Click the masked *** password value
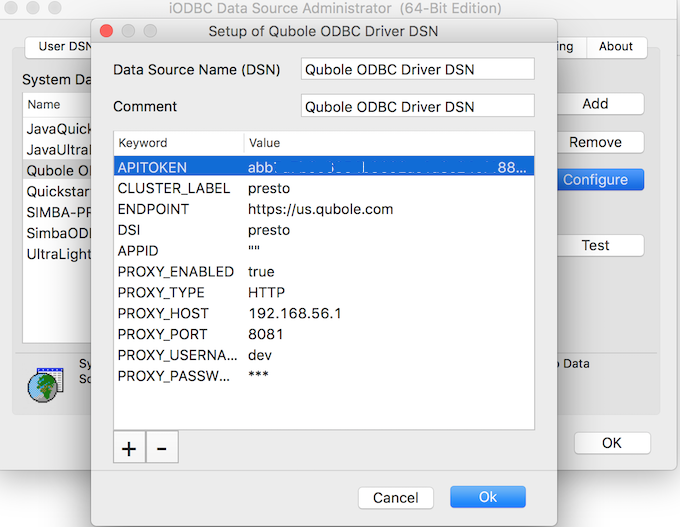Image resolution: width=680 pixels, height=527 pixels. (258, 375)
